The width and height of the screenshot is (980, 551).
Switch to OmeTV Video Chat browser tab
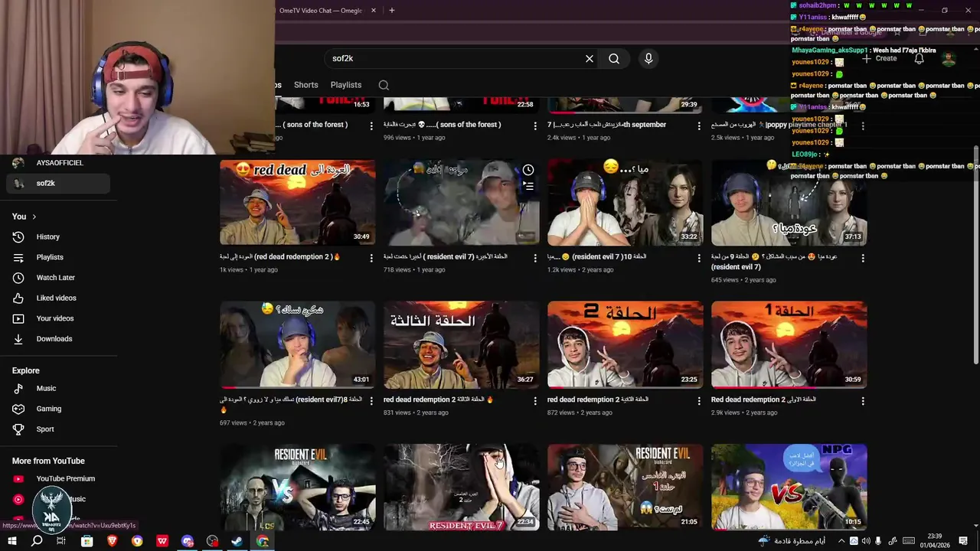[322, 10]
